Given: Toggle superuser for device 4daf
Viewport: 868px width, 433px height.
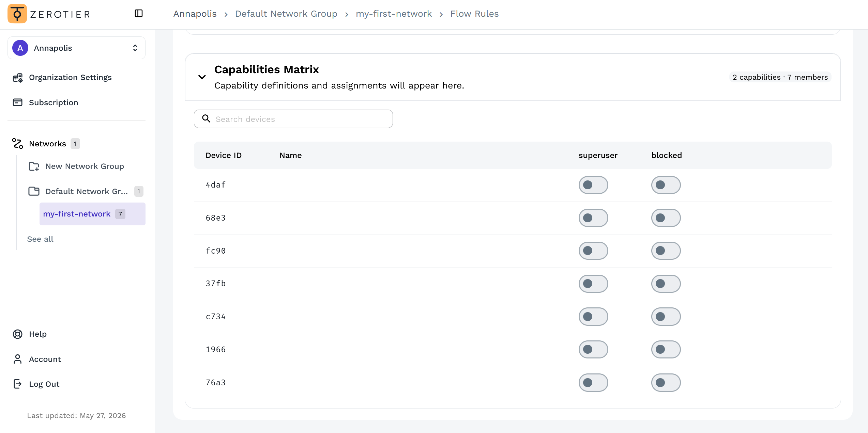Looking at the screenshot, I should pos(593,185).
